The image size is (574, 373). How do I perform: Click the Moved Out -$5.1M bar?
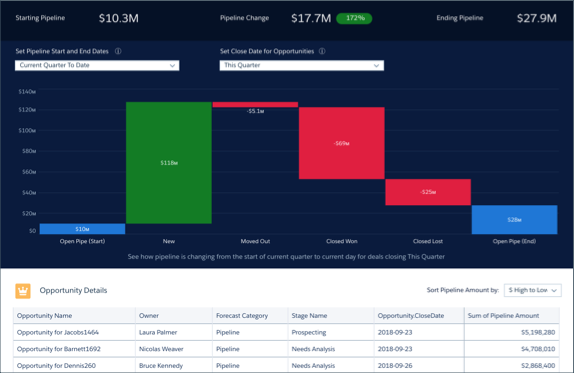255,105
